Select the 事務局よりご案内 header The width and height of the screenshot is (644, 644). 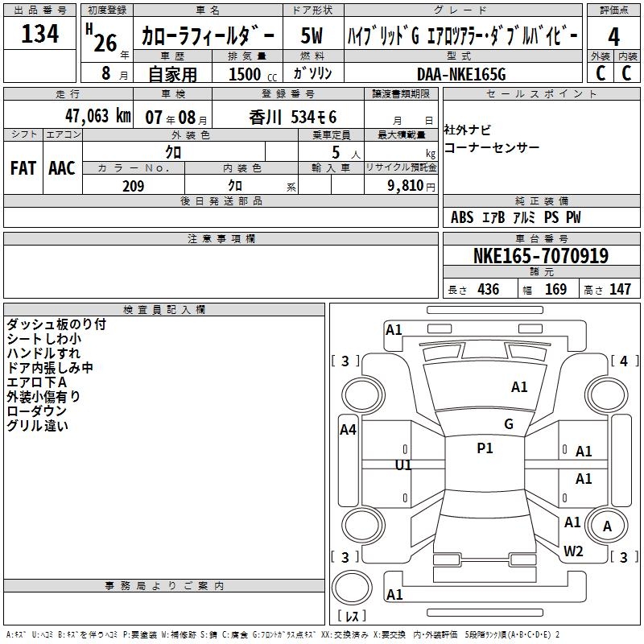click(x=164, y=586)
